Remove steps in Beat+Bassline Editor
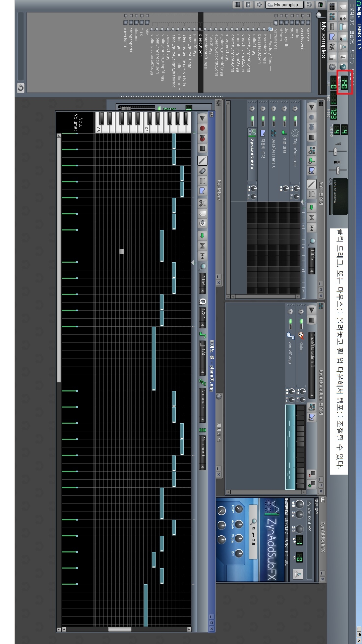 pos(312,474)
